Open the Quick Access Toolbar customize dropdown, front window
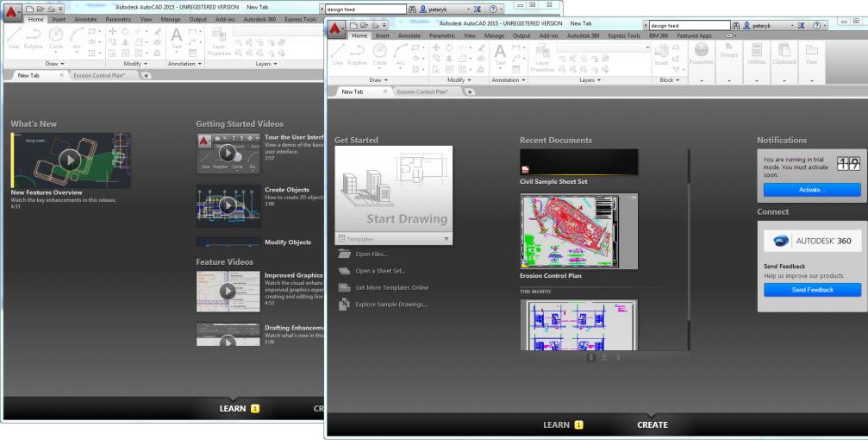Screen dimensions: 868x440 point(384,26)
